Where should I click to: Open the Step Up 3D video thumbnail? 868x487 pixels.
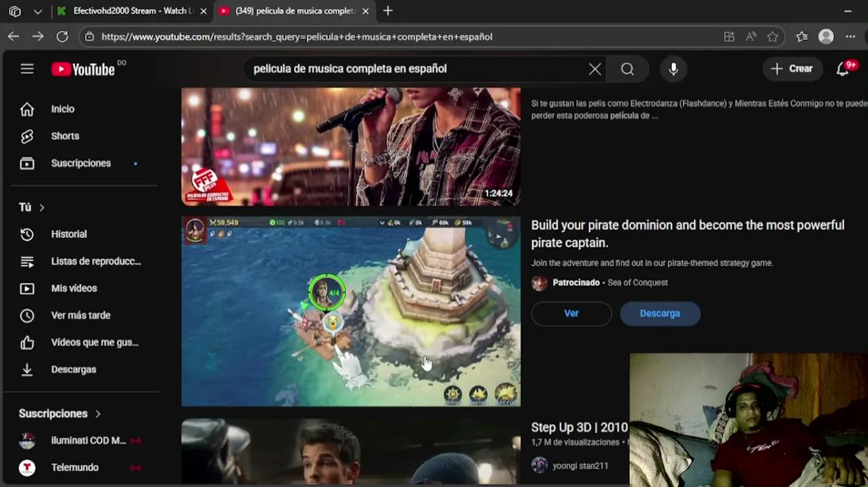351,452
